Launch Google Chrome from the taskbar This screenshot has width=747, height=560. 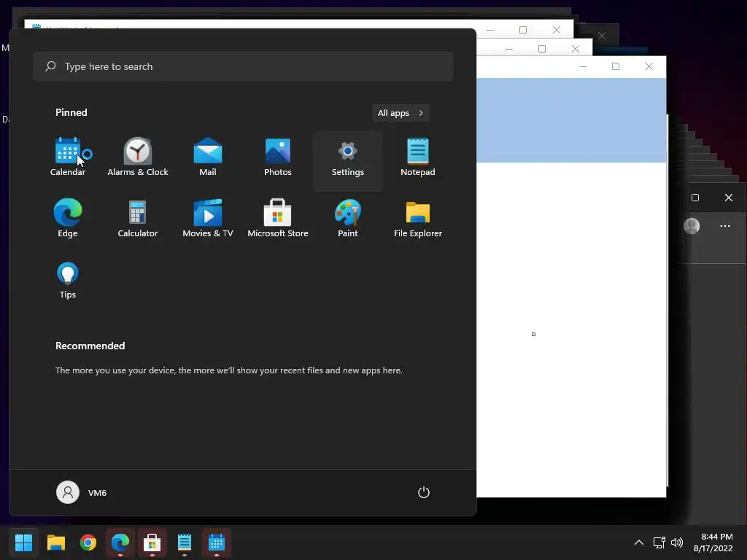point(88,542)
